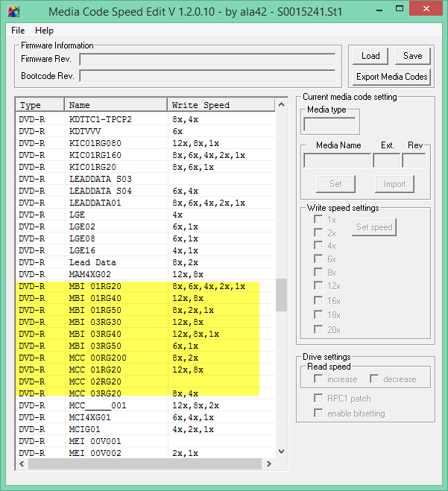Screen dimensions: 448x491
Task: Click Export Media Codes button
Action: pyautogui.click(x=391, y=77)
